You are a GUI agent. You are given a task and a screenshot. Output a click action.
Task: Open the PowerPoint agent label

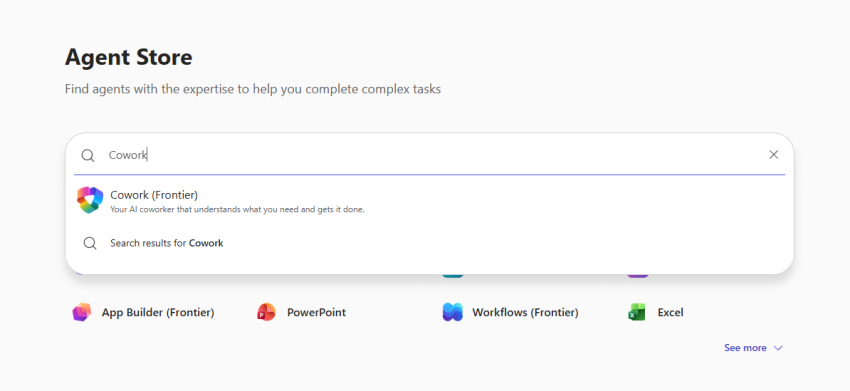[x=317, y=312]
